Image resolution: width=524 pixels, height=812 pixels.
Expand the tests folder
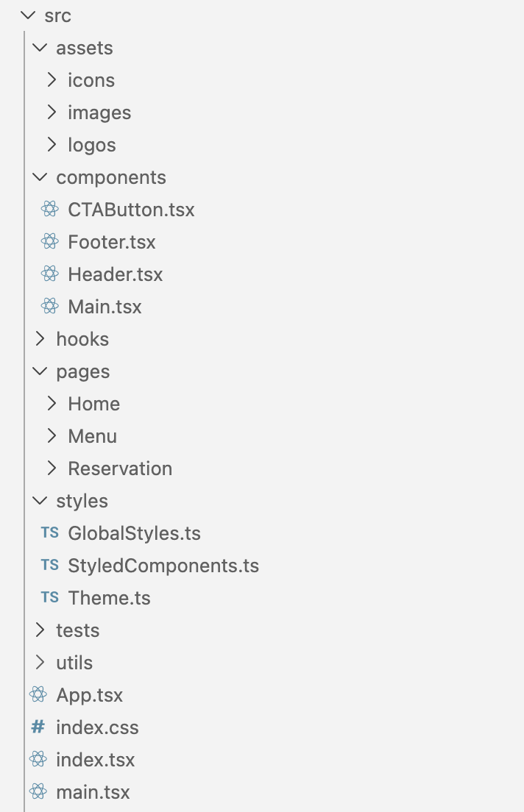pos(77,630)
